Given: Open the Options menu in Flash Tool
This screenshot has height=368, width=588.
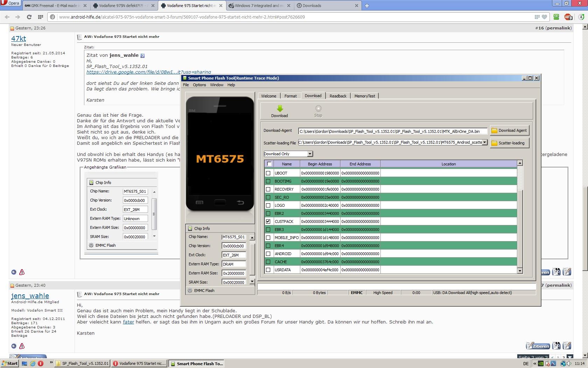Looking at the screenshot, I should click(x=199, y=85).
